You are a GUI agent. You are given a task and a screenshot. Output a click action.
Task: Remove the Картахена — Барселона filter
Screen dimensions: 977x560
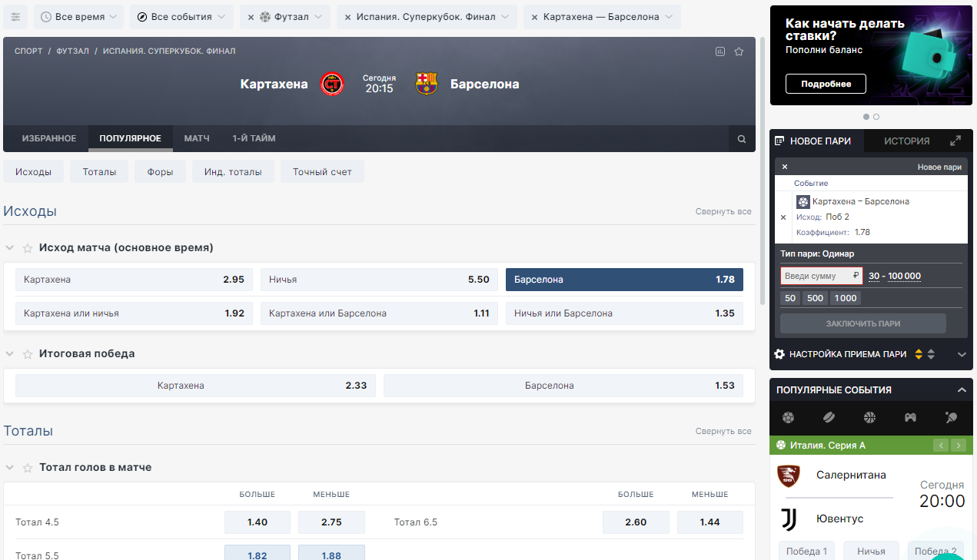(534, 17)
